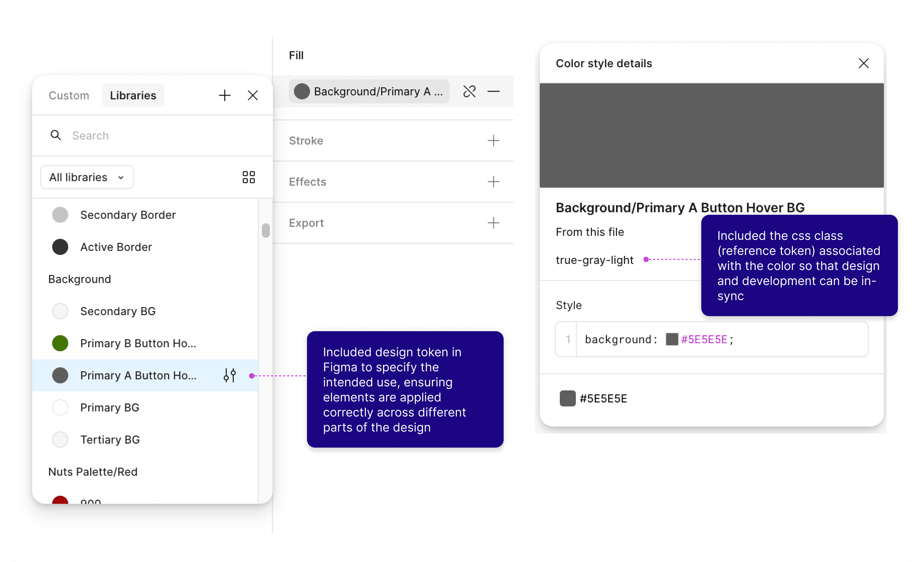924x562 pixels.
Task: Add a new Stroke with the plus icon
Action: 493,140
